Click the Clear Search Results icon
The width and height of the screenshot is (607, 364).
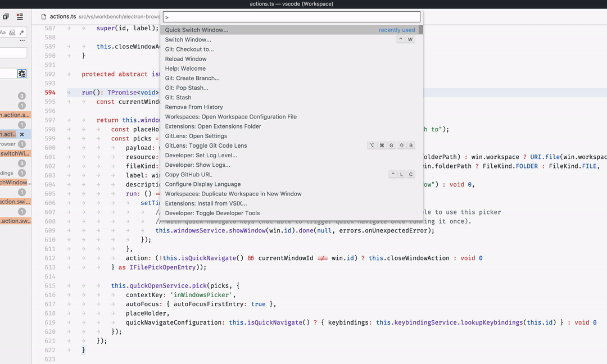coord(20,16)
